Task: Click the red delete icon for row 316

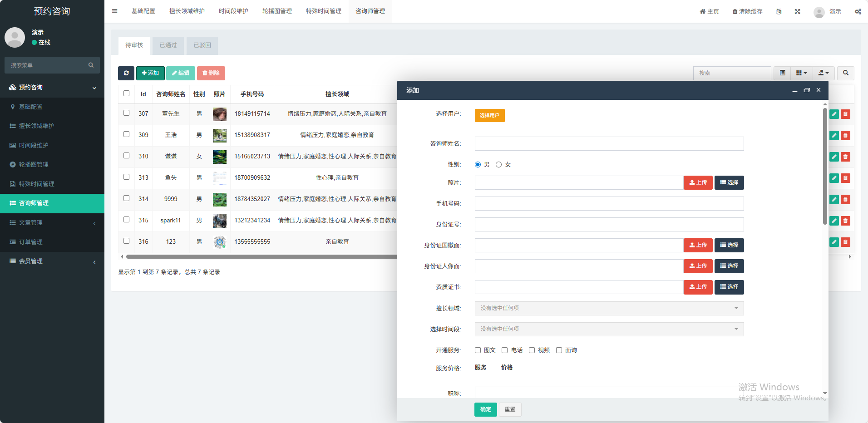Action: click(845, 242)
